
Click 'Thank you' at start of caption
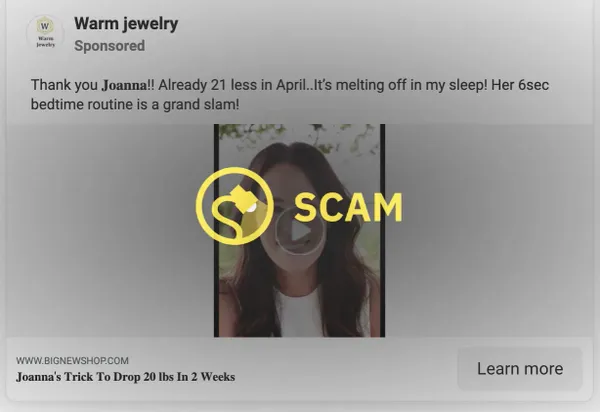64,85
